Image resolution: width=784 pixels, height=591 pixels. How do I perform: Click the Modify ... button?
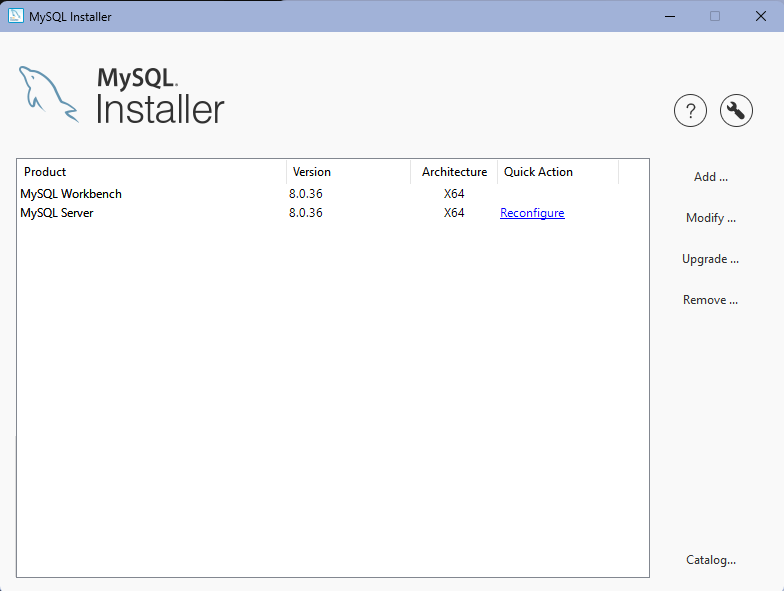[710, 218]
